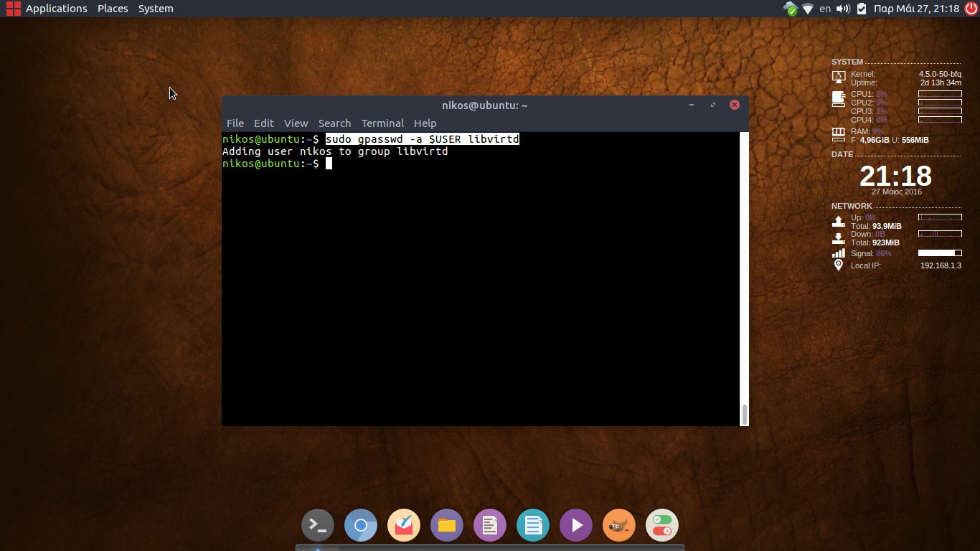Viewport: 980px width, 551px height.
Task: Open the mail client dock icon
Action: tap(404, 526)
